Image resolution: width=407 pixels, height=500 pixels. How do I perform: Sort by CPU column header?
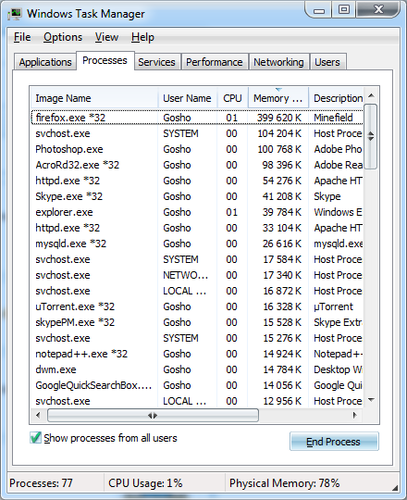(x=233, y=98)
